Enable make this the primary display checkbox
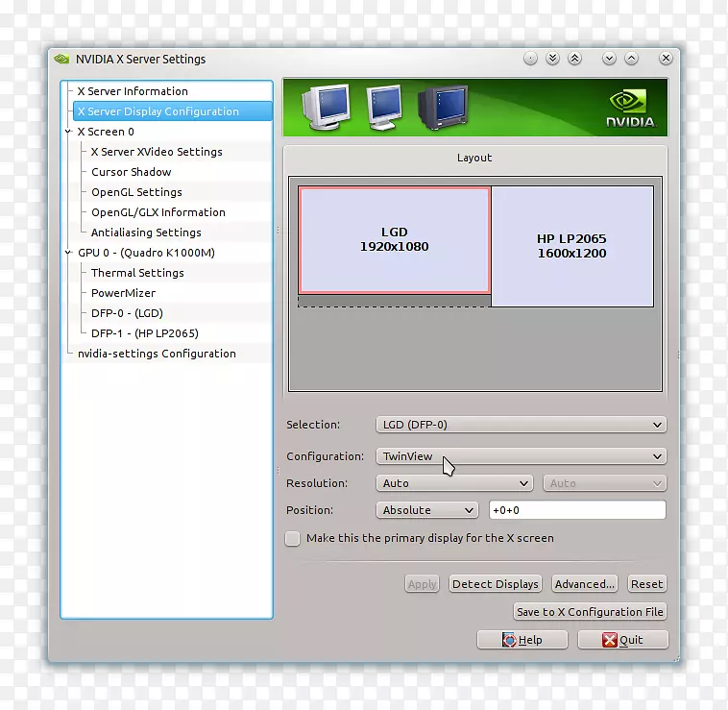The width and height of the screenshot is (728, 710). [293, 538]
